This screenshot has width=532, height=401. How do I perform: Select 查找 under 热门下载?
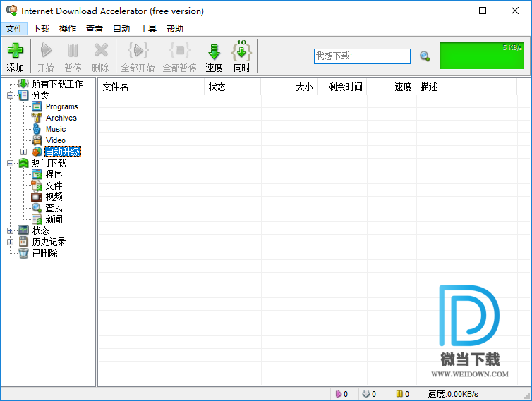[54, 208]
